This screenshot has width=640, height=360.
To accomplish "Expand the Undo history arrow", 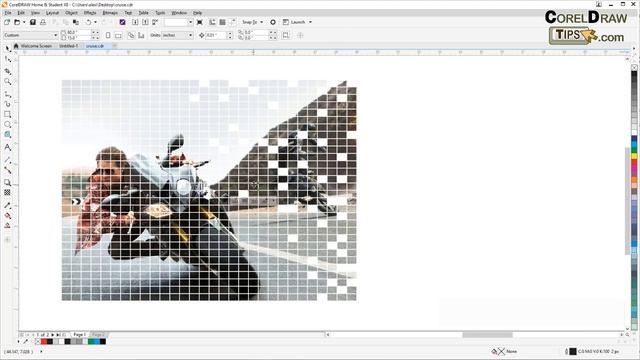I will point(96,22).
